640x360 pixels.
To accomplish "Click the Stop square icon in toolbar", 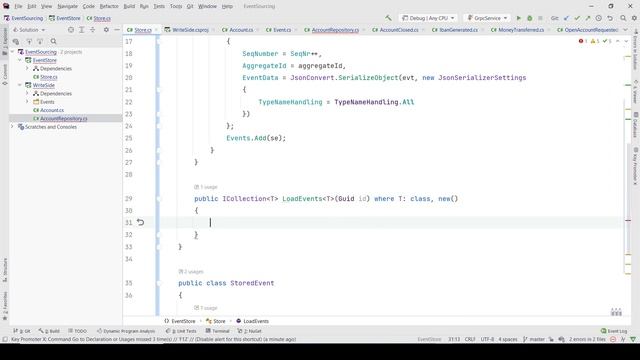I will click(x=540, y=18).
